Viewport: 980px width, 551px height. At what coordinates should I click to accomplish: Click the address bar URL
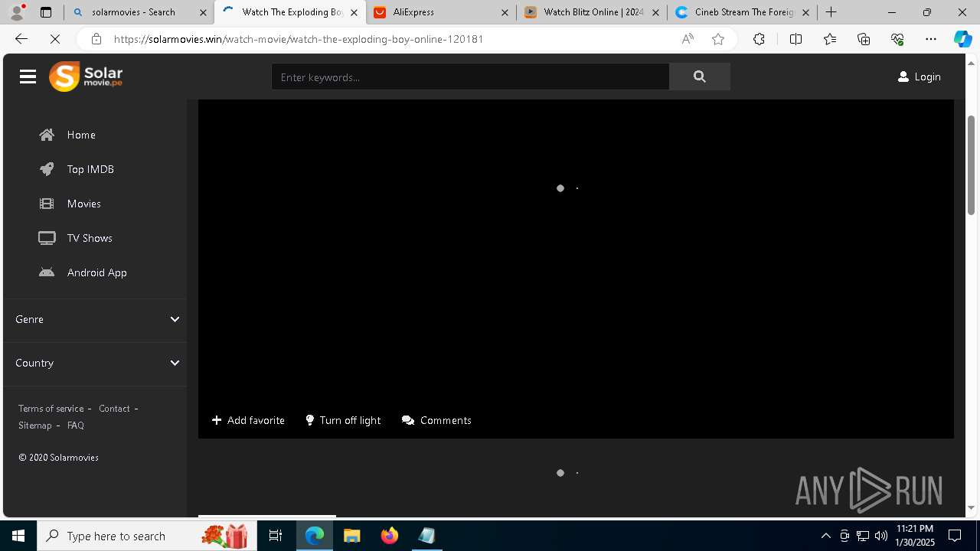click(x=299, y=39)
